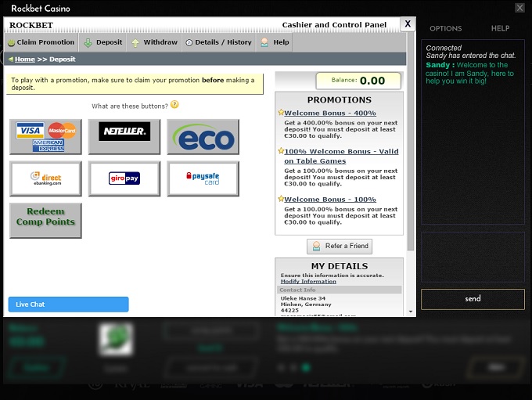532x400 pixels.
Task: Select Visa MasterCard American Express deposit method
Action: (45, 136)
